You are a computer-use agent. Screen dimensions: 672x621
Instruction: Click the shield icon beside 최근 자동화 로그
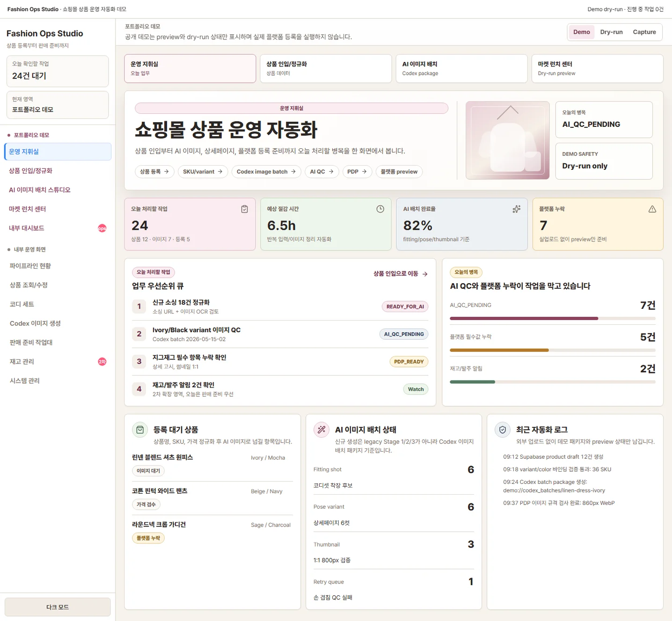point(503,430)
